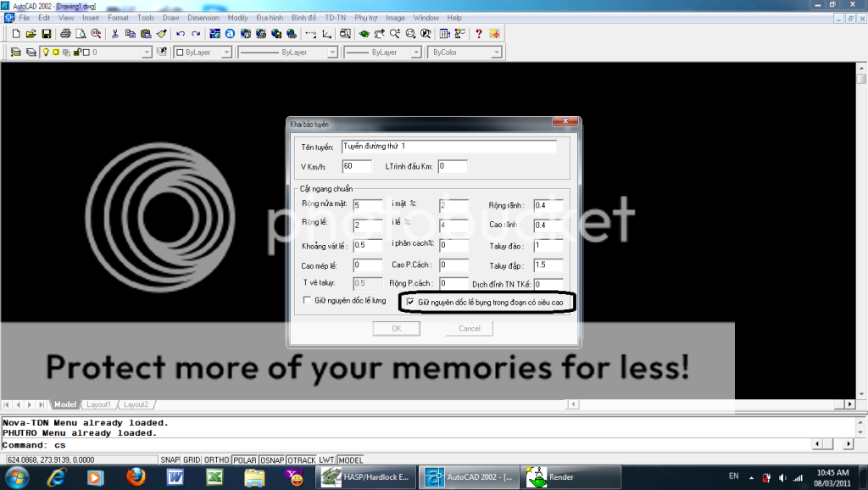
Task: Click OK in Khai báo tuyến dialog
Action: tap(397, 328)
